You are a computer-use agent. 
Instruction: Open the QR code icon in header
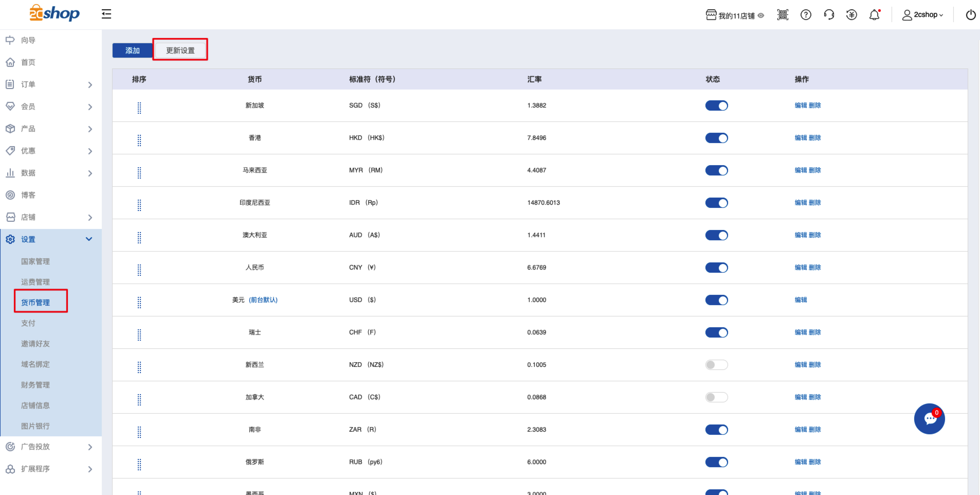click(x=783, y=15)
